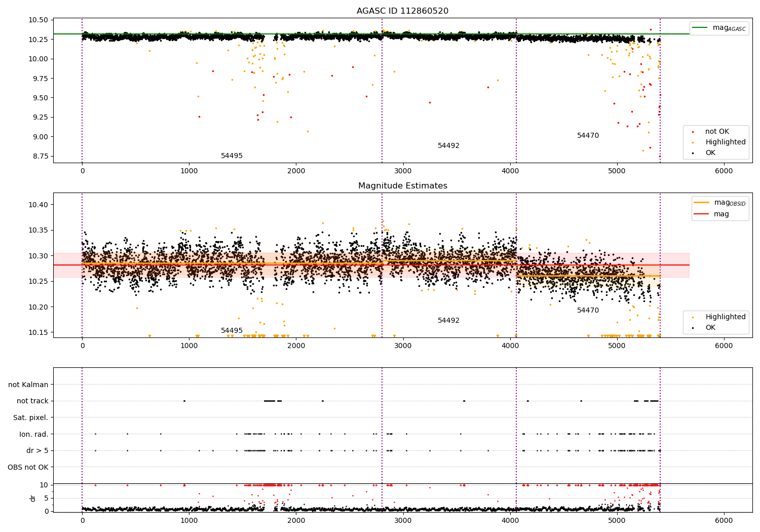Click the title 'AGASC ID 112860520'

click(x=402, y=11)
